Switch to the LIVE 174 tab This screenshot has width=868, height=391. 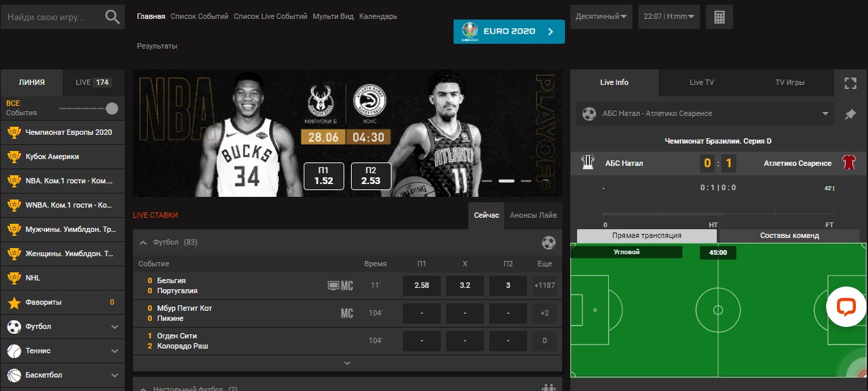point(94,82)
